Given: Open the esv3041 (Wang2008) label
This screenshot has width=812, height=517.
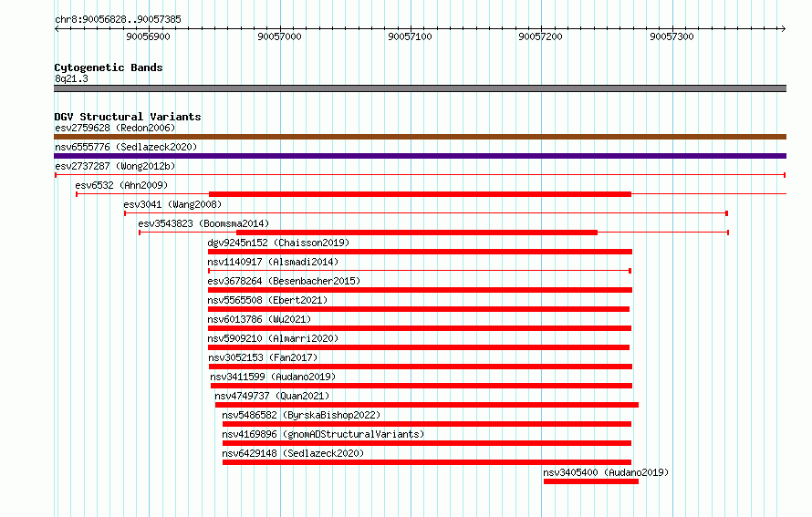Looking at the screenshot, I should click(x=172, y=204).
